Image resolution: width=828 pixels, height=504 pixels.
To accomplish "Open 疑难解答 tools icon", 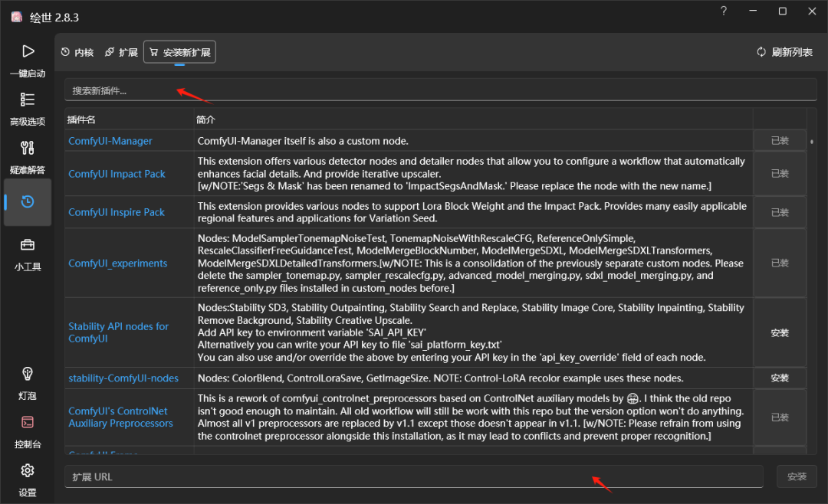I will 28,148.
